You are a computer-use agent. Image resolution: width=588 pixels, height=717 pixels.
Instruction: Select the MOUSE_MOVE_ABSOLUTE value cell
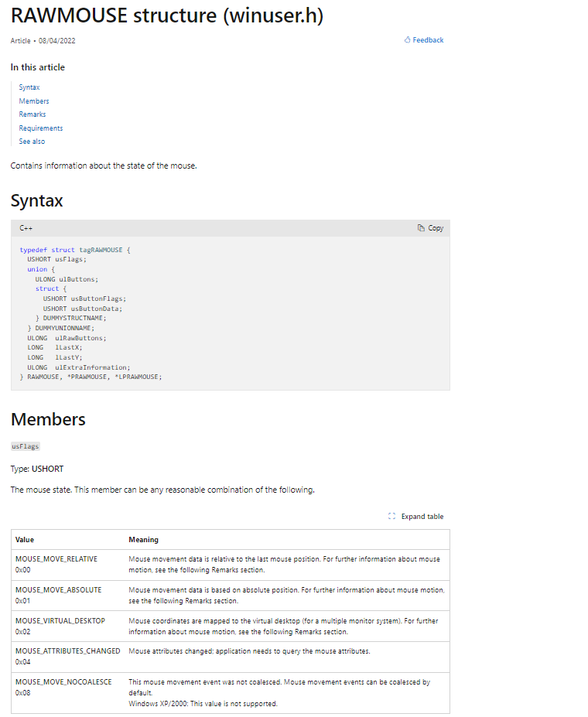click(59, 589)
